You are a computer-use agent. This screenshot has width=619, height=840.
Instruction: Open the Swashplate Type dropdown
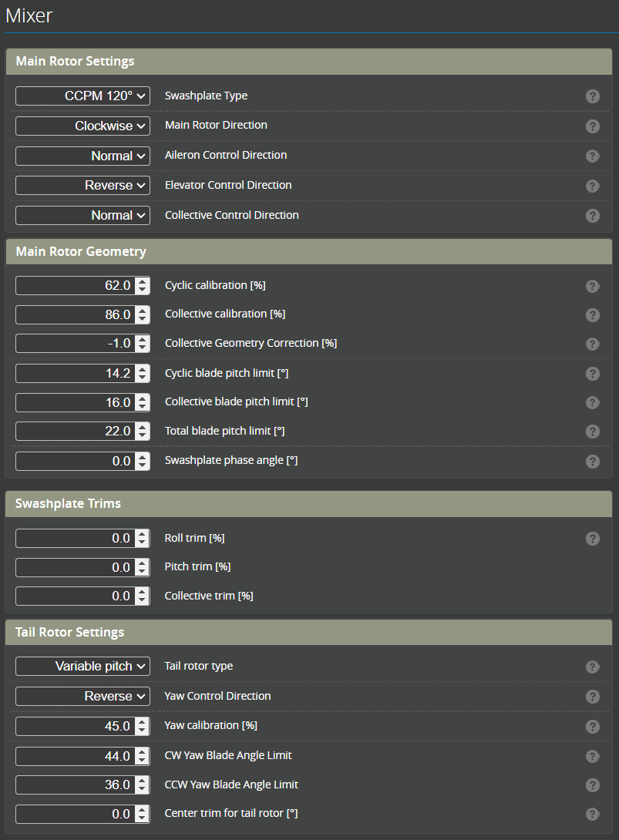[x=82, y=96]
